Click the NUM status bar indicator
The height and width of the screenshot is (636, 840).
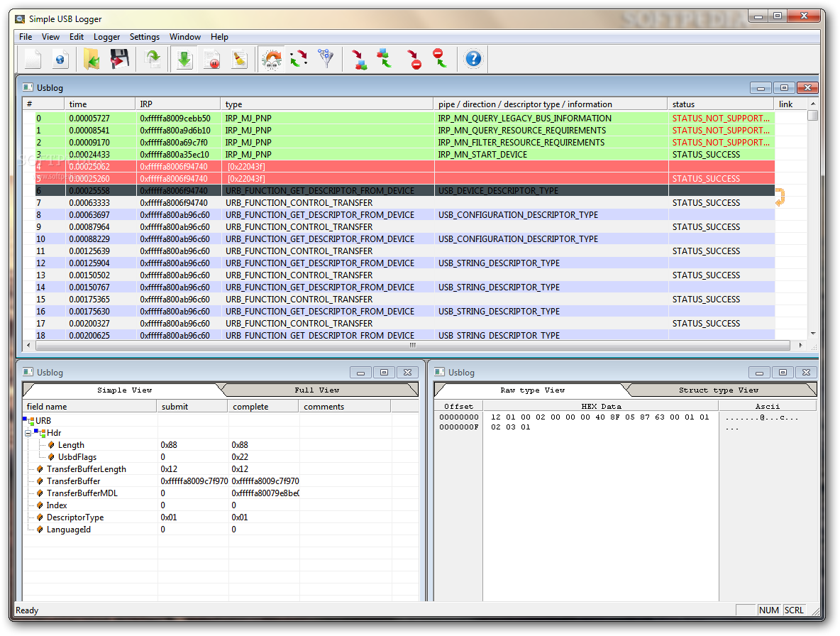[769, 610]
